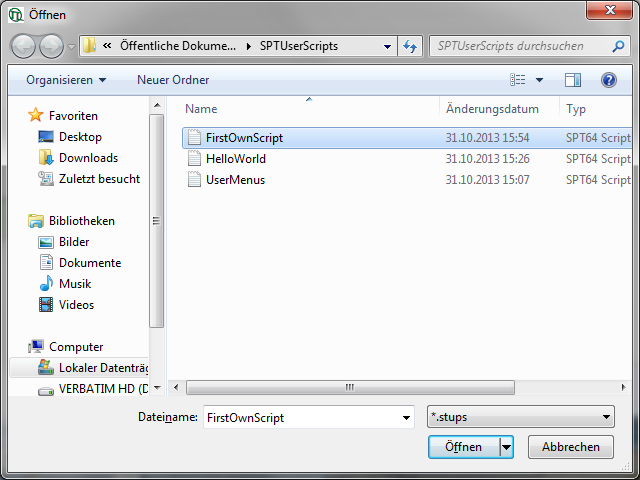Viewport: 640px width, 480px height.
Task: Sort by the Änderungsdatum column header
Action: 492,109
